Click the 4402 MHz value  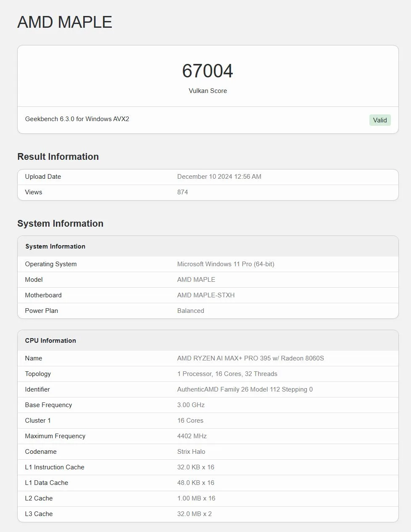[192, 436]
